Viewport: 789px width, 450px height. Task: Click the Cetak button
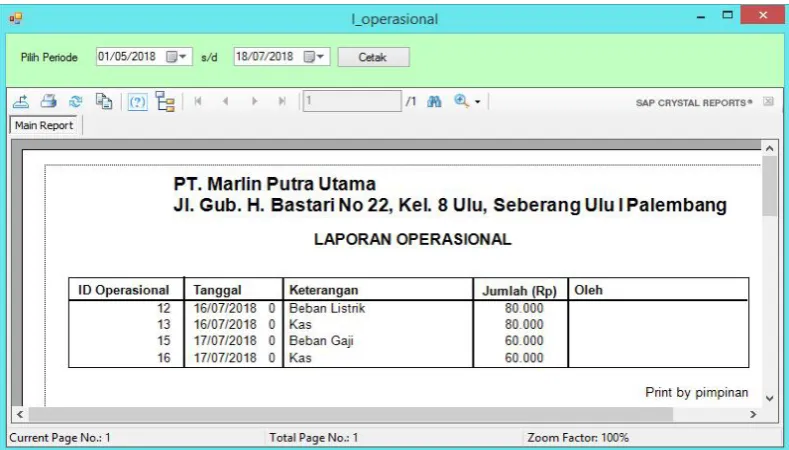[373, 57]
